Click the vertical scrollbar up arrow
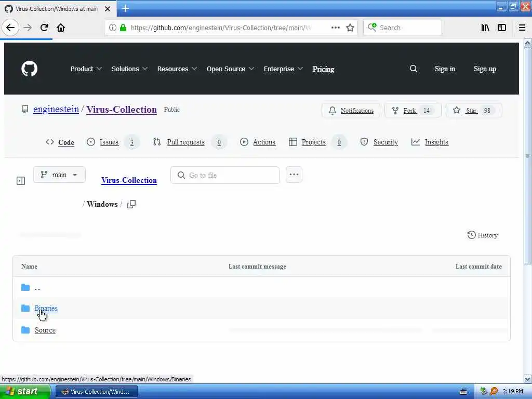The width and height of the screenshot is (532, 399). coord(528,43)
